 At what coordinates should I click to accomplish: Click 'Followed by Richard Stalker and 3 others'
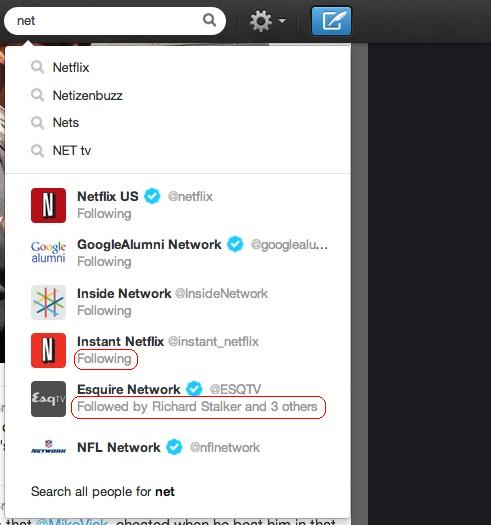197,406
